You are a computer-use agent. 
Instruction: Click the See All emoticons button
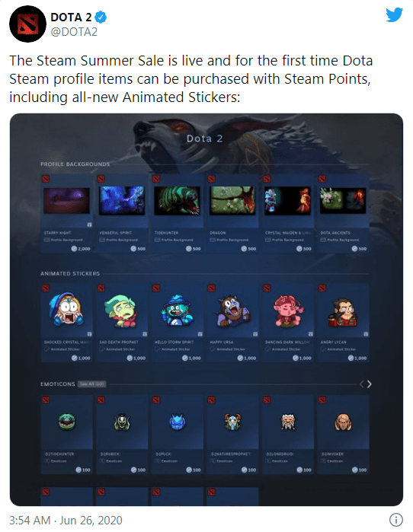pyautogui.click(x=91, y=384)
